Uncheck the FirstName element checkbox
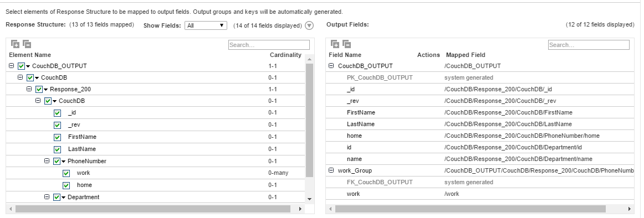This screenshot has width=644, height=218. coord(57,137)
